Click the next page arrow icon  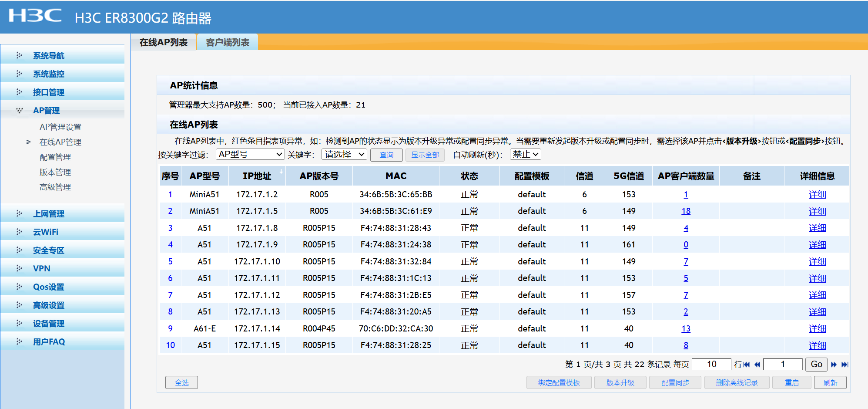834,365
